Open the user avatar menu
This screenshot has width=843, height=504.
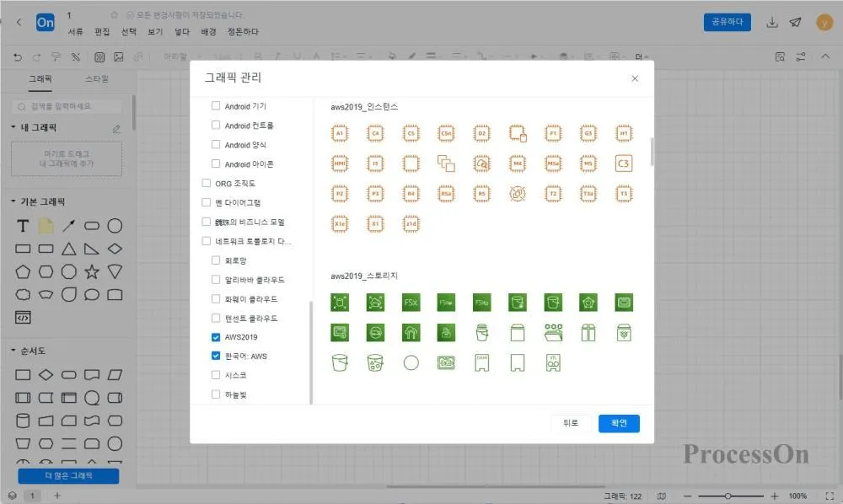pos(824,23)
